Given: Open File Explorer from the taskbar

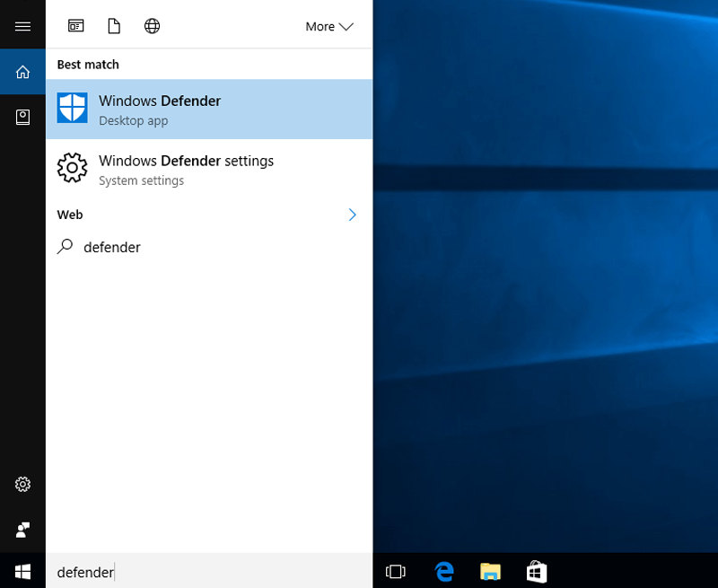Looking at the screenshot, I should [x=490, y=572].
